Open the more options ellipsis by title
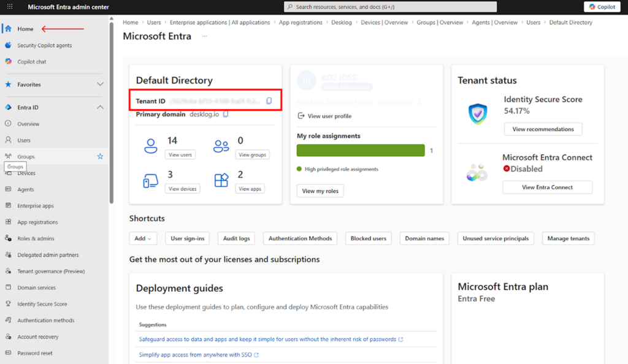 [x=205, y=36]
